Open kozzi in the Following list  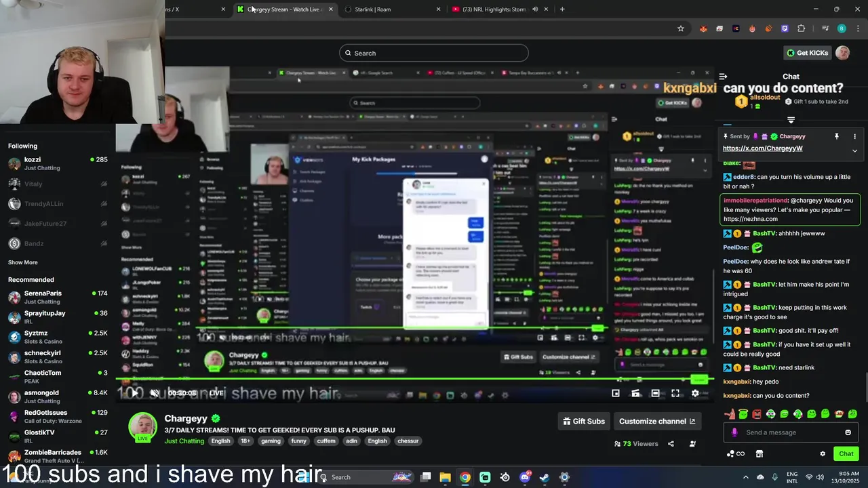click(x=58, y=163)
